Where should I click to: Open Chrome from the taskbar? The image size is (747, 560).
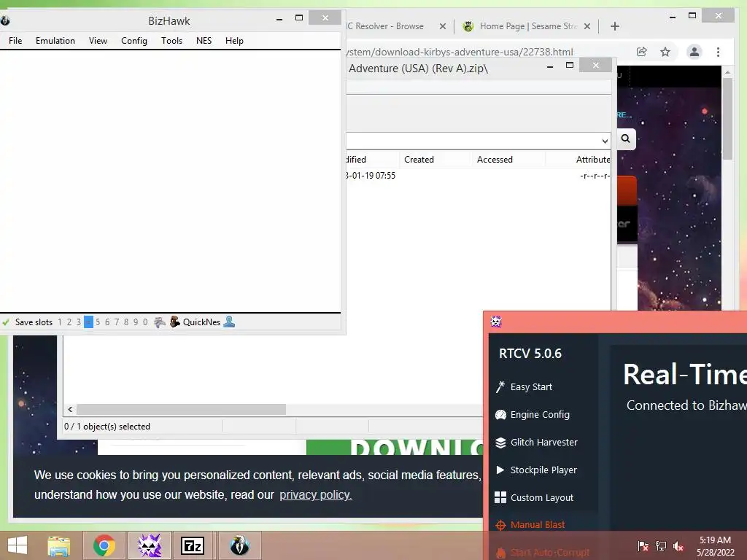(x=104, y=545)
